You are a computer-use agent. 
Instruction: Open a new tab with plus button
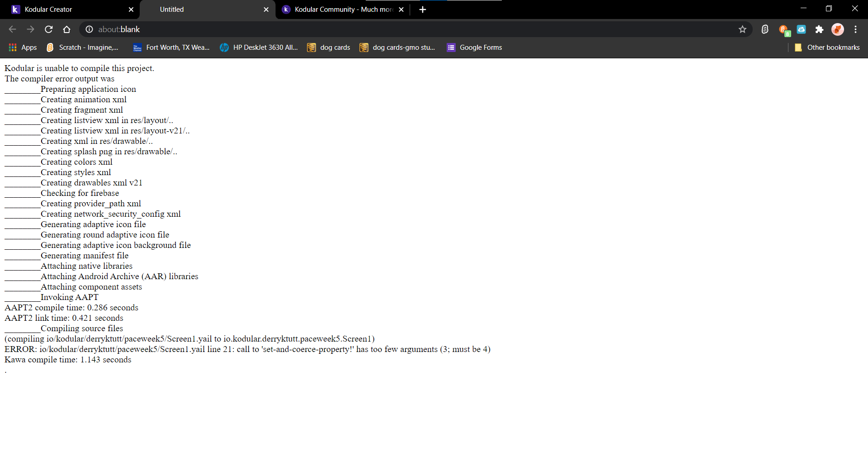[423, 10]
